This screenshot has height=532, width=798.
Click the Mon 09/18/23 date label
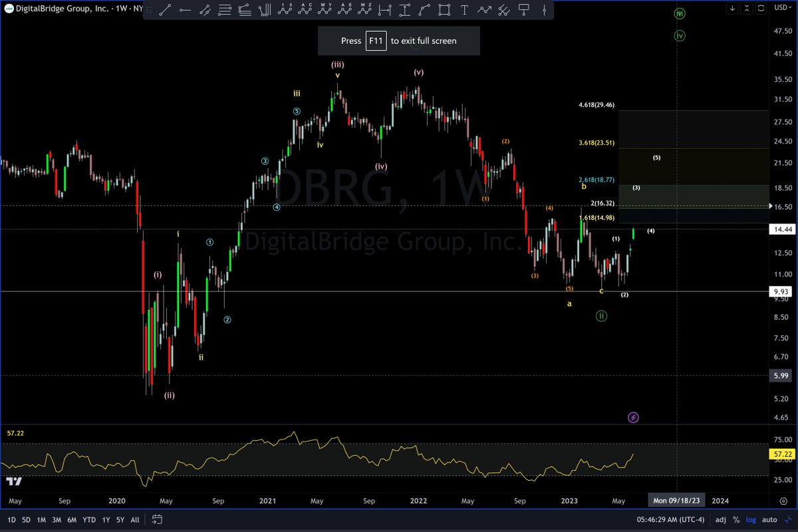[677, 501]
